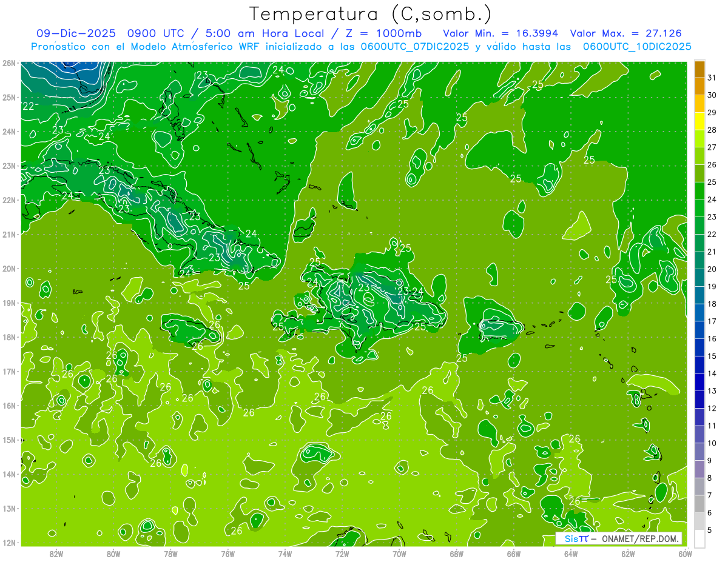This screenshot has width=728, height=562.
Task: Click the '10' value on color scale
Action: click(712, 443)
